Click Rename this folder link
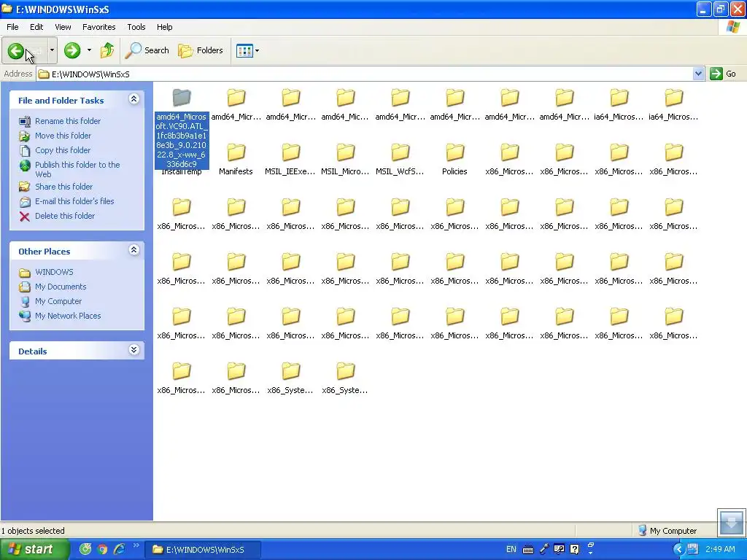The height and width of the screenshot is (560, 747). coord(68,121)
